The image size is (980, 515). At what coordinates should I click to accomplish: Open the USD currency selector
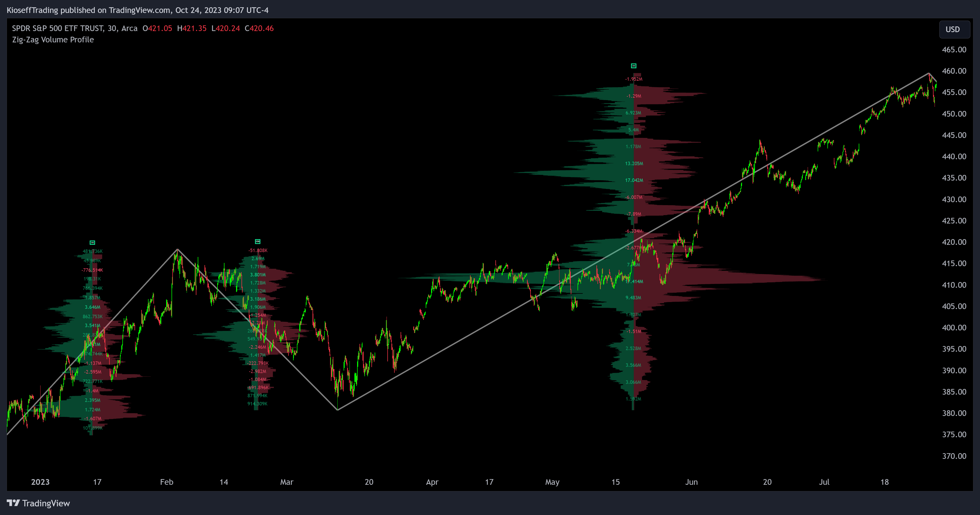(x=954, y=29)
